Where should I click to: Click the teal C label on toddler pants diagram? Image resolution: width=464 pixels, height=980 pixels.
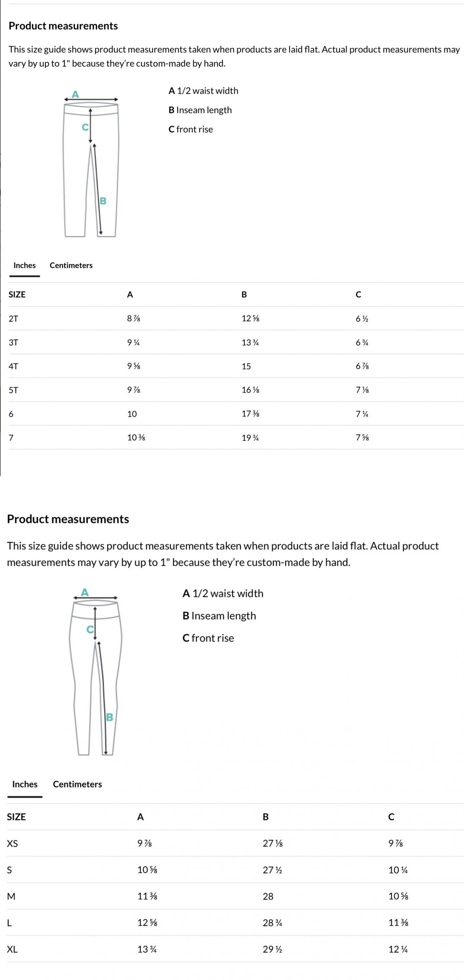point(85,126)
